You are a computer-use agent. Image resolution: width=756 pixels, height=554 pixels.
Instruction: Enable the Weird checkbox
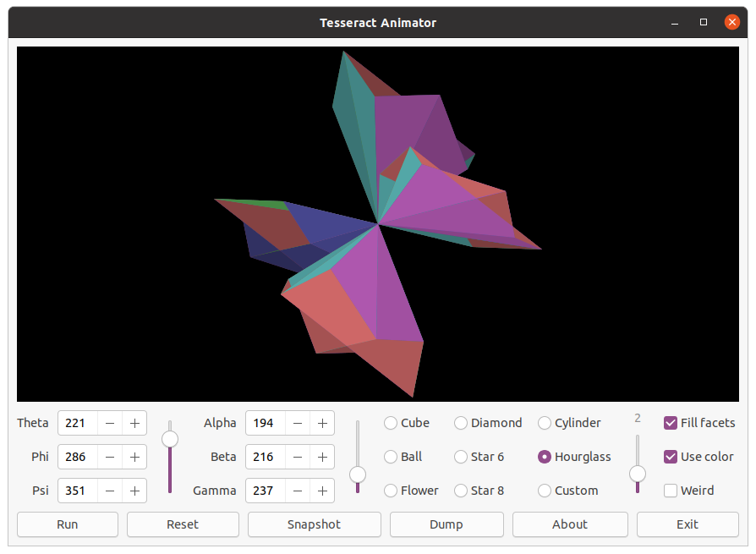tap(688, 491)
